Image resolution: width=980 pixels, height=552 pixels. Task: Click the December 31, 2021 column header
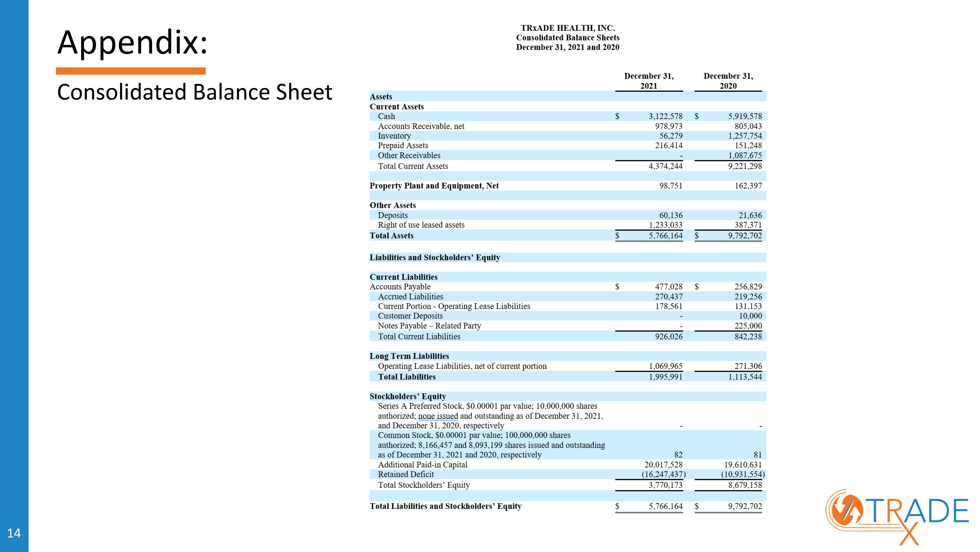(649, 81)
